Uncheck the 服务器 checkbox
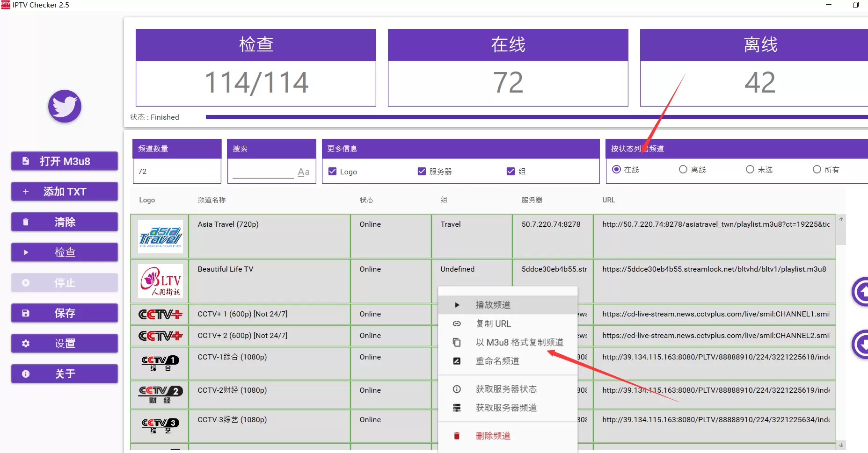Viewport: 868px width, 453px height. 422,171
